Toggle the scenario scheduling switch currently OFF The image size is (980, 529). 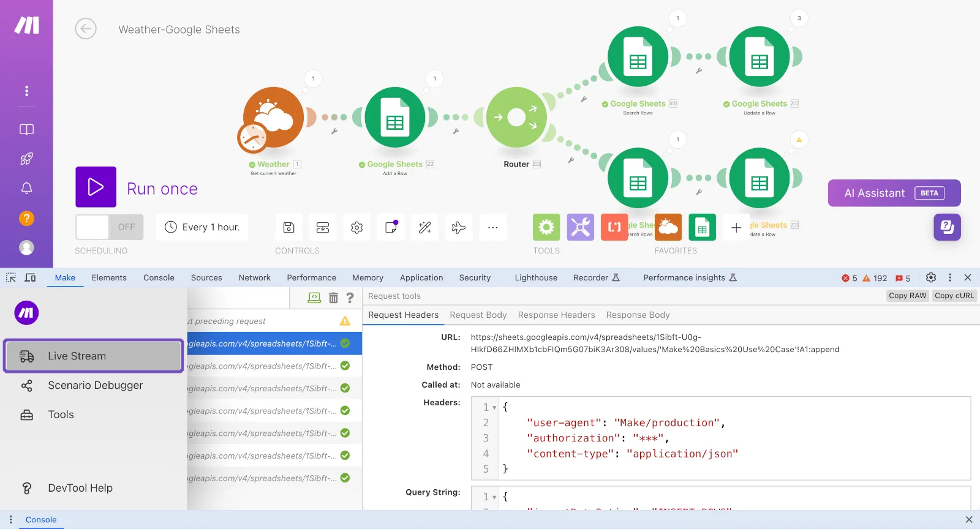pyautogui.click(x=110, y=227)
